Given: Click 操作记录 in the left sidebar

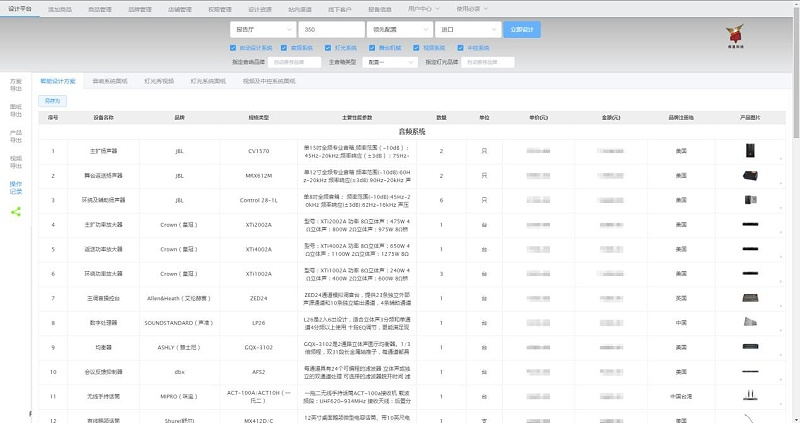Looking at the screenshot, I should click(16, 187).
